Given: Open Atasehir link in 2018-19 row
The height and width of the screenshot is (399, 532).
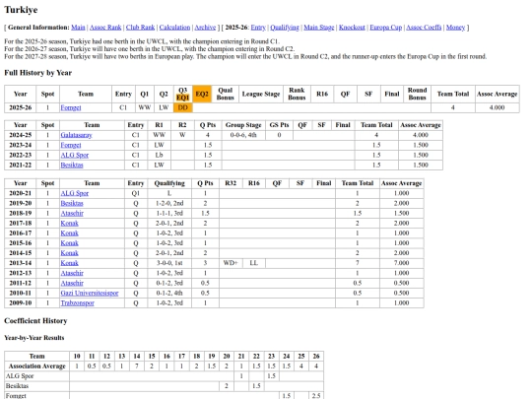Looking at the screenshot, I should tap(72, 214).
